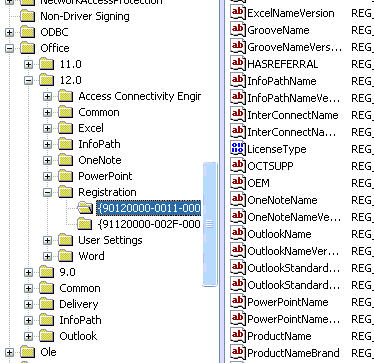The width and height of the screenshot is (374, 363).
Task: Select the InterConnectNa... value
Action: (292, 132)
